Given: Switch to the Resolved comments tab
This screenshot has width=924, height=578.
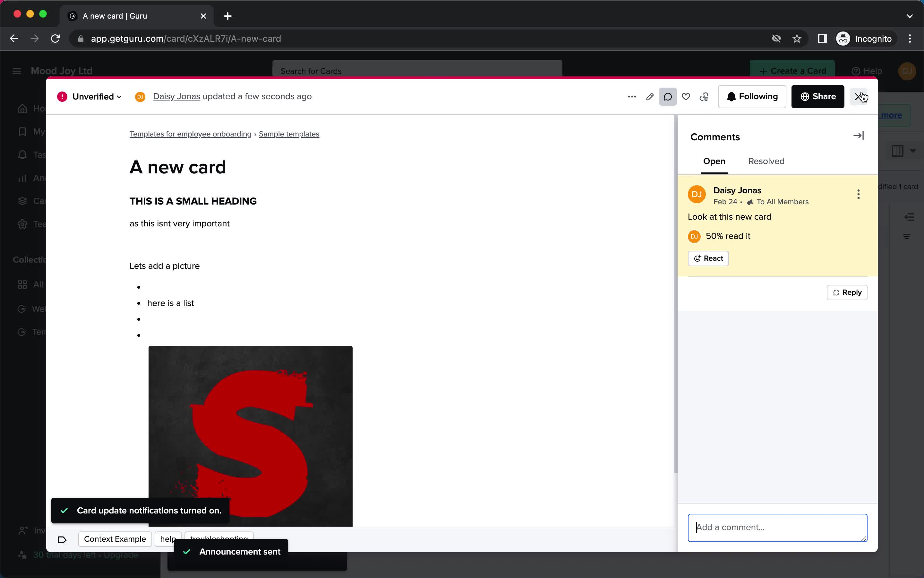Looking at the screenshot, I should [766, 161].
